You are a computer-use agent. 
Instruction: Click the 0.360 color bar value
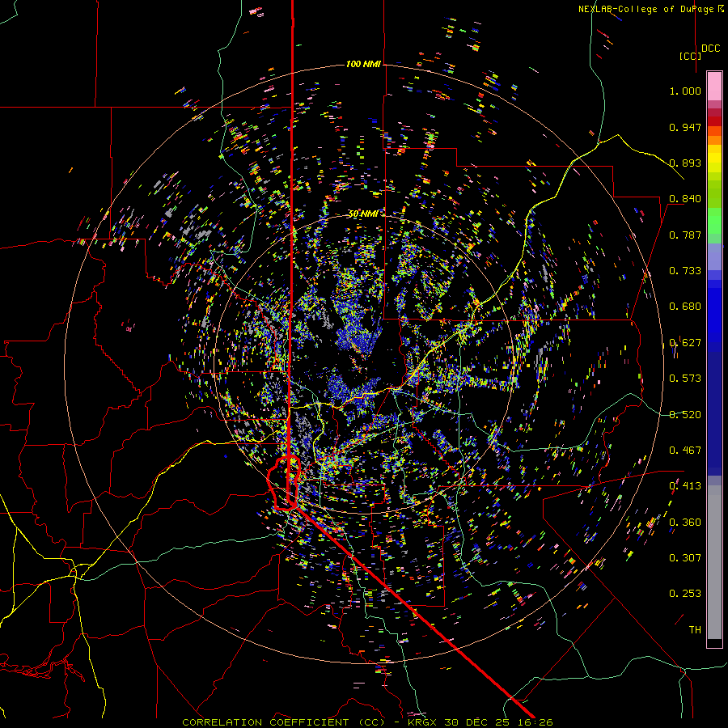[685, 523]
